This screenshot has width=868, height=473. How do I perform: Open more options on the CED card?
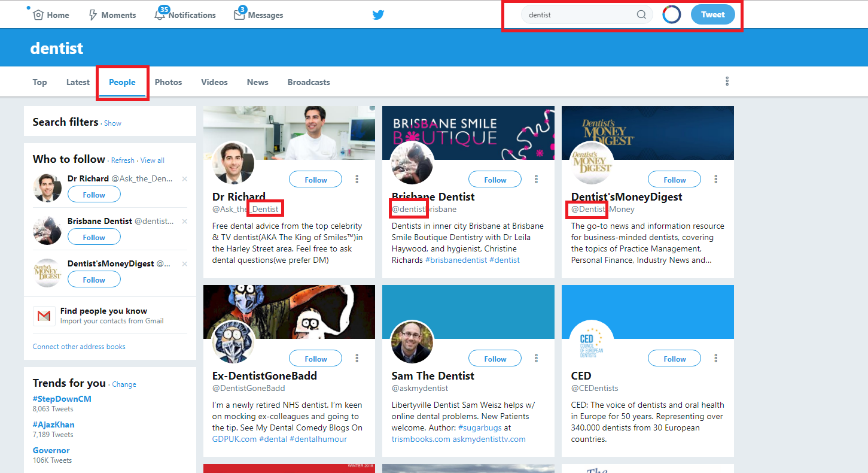click(x=715, y=358)
